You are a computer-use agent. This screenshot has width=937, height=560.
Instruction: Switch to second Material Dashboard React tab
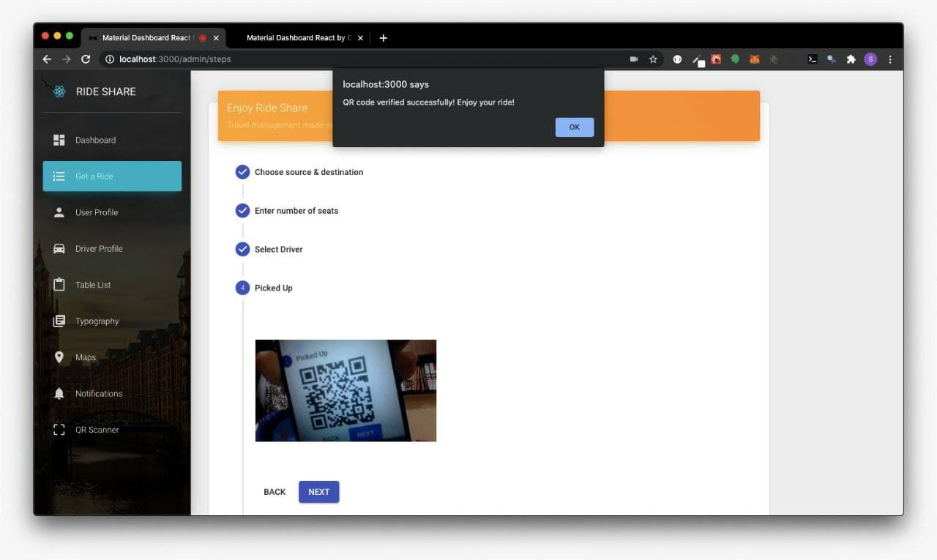tap(299, 38)
